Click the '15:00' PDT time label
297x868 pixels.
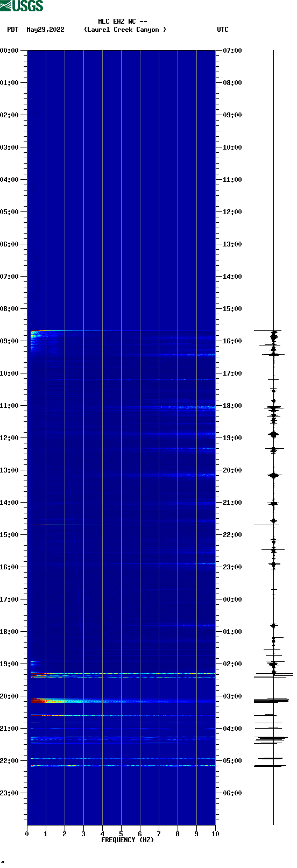pos(10,535)
